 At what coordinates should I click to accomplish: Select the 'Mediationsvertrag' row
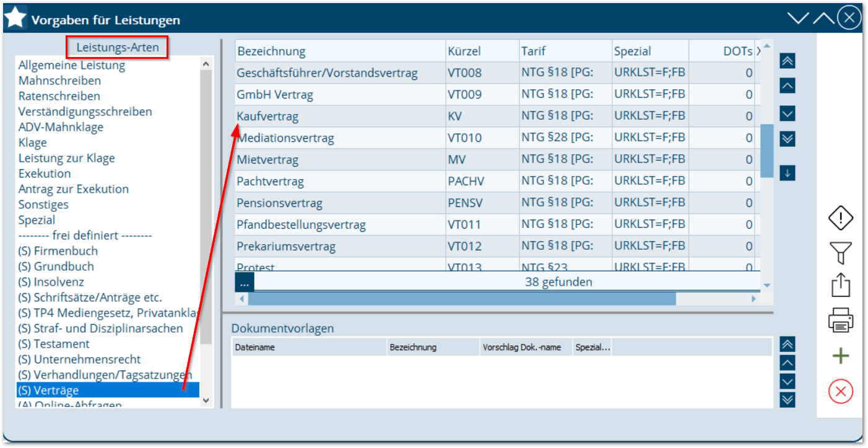497,138
